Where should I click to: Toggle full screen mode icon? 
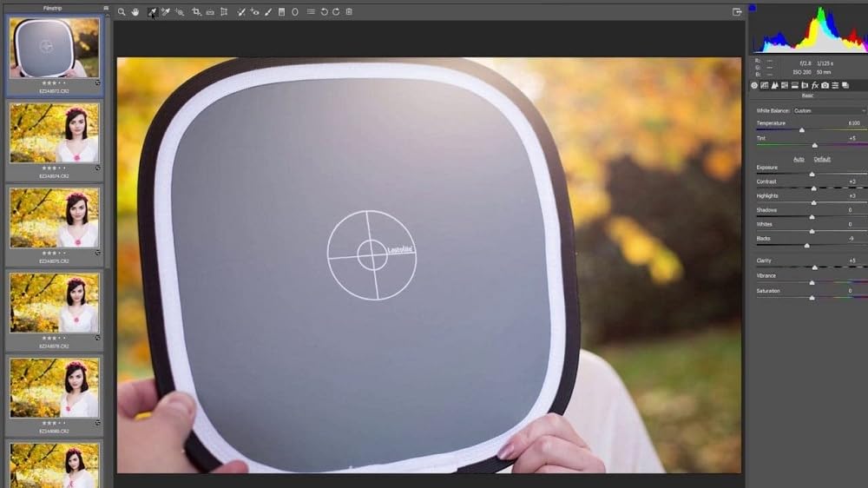[737, 12]
